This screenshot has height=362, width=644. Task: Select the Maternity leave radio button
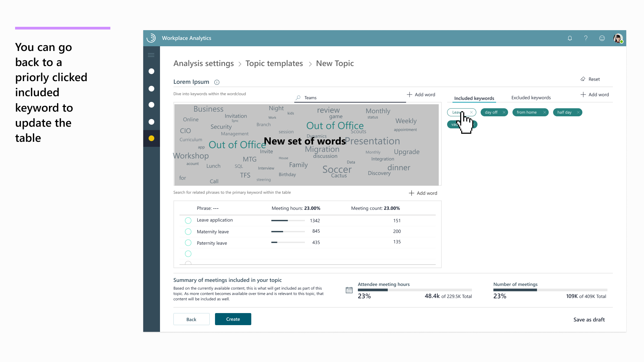coord(188,231)
